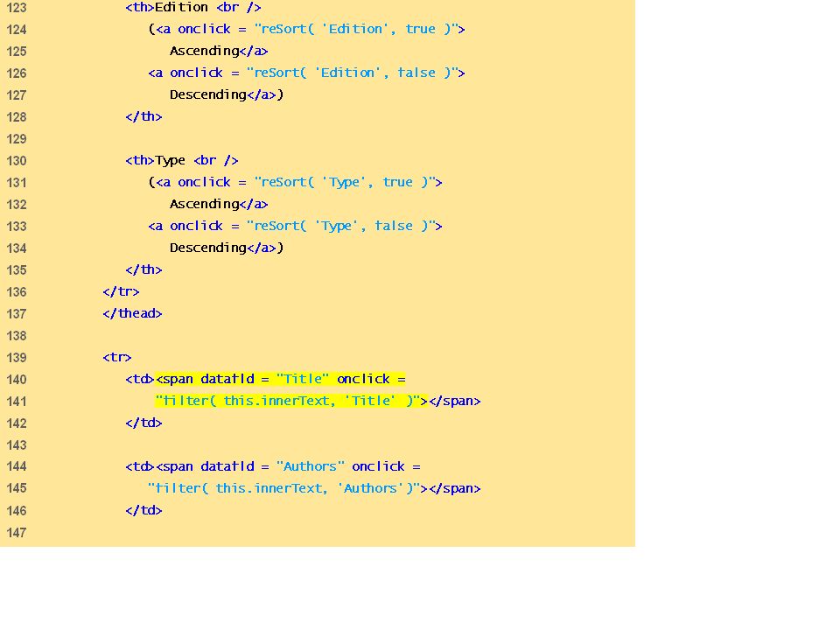Click the 'Edition' heading text on line 123
840x630 pixels.
coord(181,7)
